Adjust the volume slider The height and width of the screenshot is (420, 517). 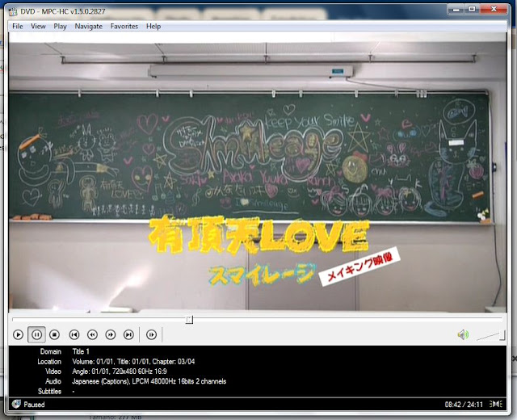(x=490, y=336)
